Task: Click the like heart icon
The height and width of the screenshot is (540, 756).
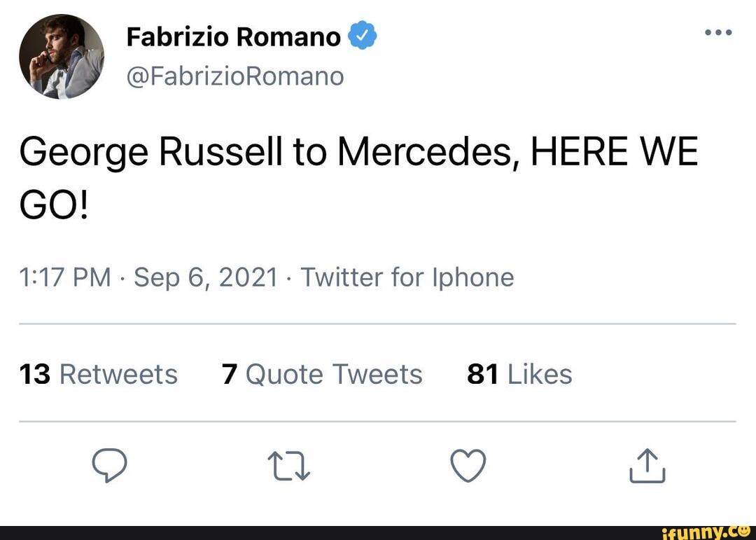Action: coord(468,464)
